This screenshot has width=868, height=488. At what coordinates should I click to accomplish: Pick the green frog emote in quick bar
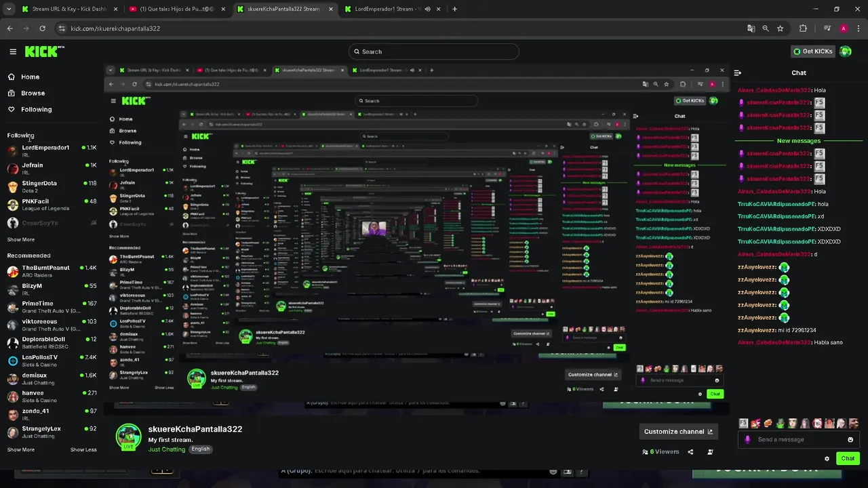click(780, 424)
